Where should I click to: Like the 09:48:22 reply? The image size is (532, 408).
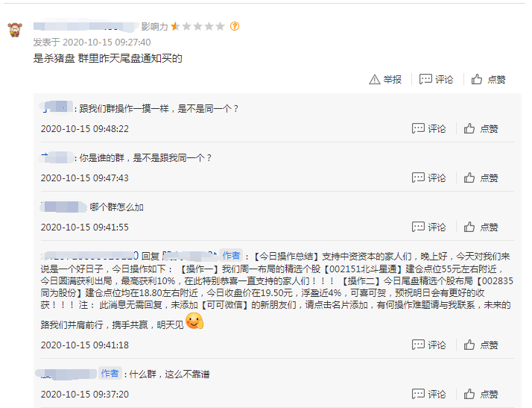[481, 129]
